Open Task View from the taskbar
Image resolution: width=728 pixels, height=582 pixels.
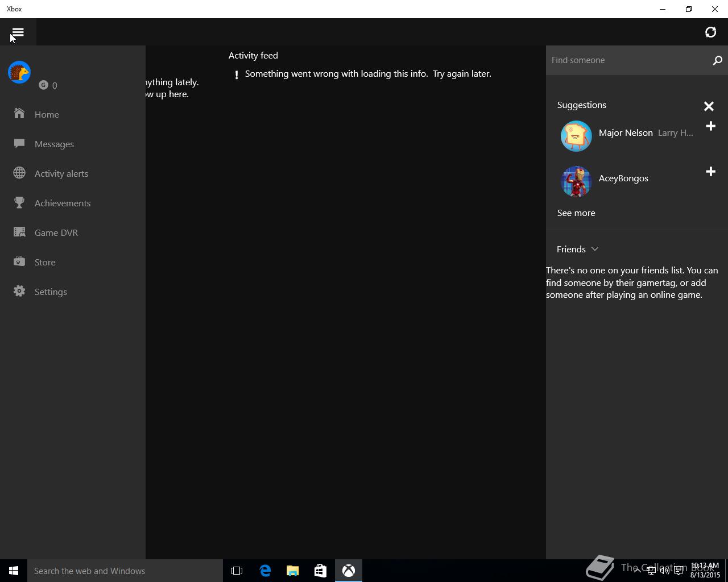tap(237, 571)
